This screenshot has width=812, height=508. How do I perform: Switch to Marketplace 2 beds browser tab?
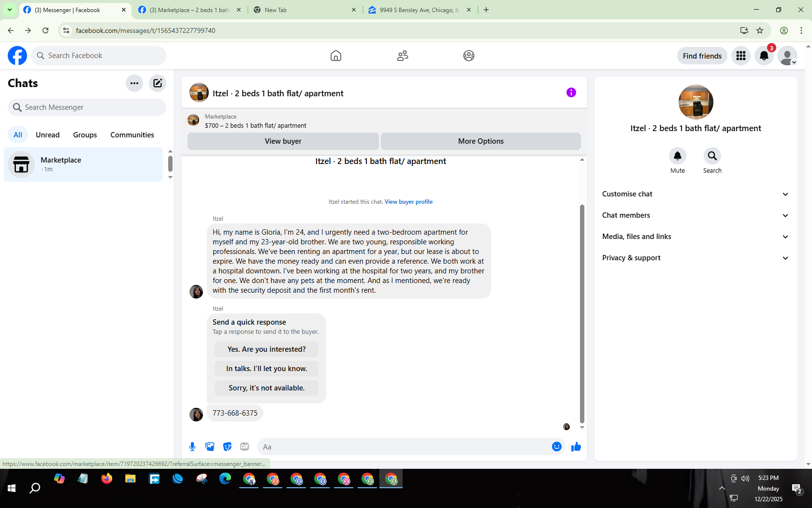click(189, 10)
